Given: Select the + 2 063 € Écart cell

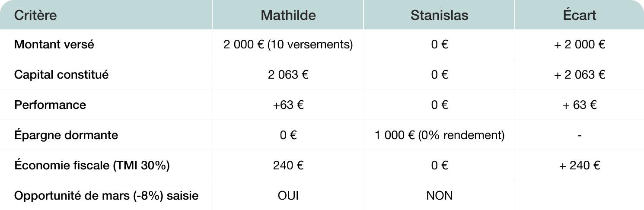Looking at the screenshot, I should [579, 75].
